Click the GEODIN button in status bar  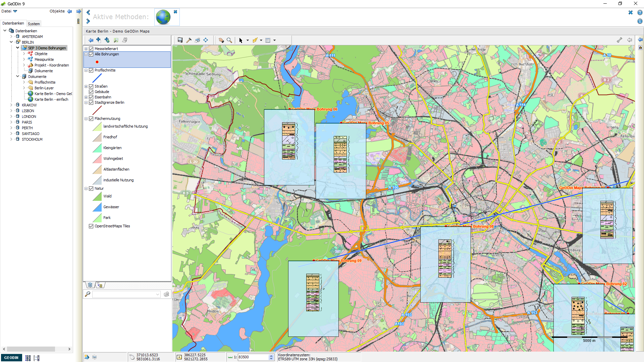coord(11,358)
